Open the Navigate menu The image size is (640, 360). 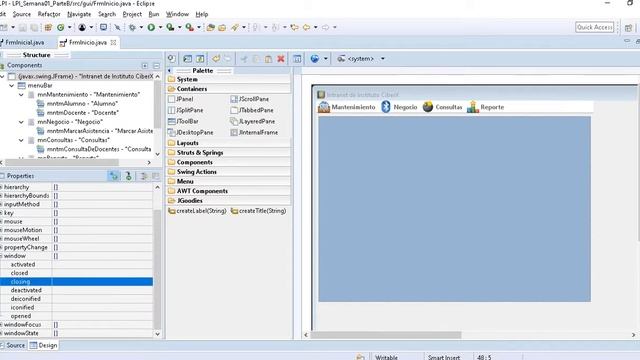[x=79, y=14]
